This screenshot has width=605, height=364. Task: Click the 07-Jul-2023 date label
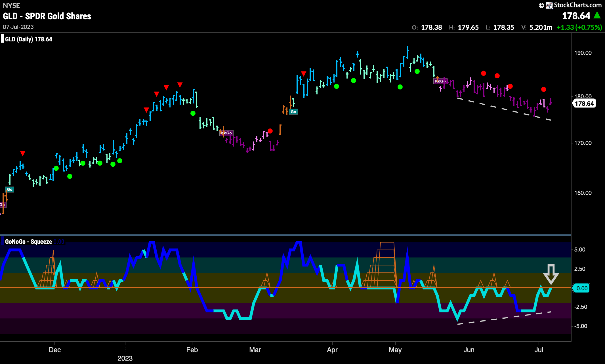[18, 27]
